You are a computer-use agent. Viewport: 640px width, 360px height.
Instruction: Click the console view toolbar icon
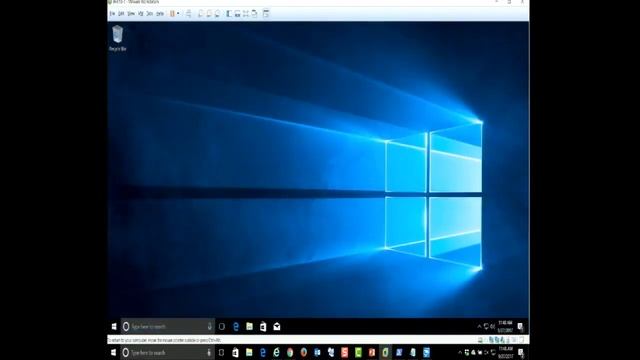pos(266,13)
